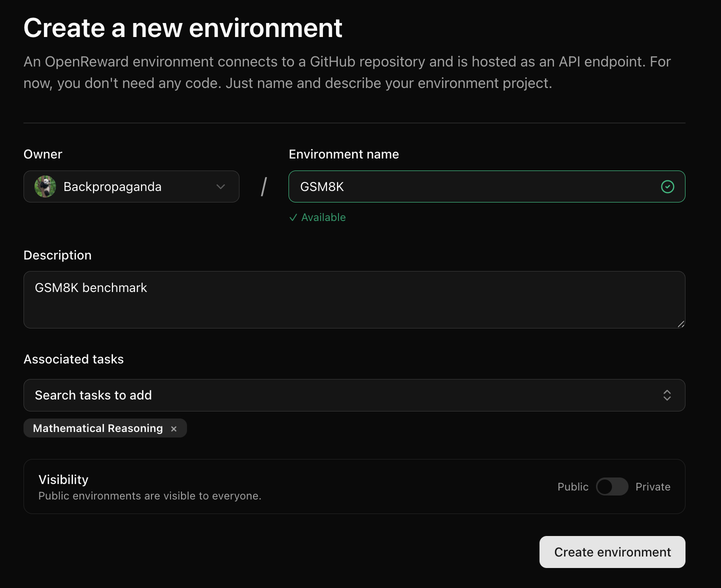Expand the Search tasks to add dropdown
Image resolution: width=721 pixels, height=588 pixels.
pyautogui.click(x=354, y=395)
